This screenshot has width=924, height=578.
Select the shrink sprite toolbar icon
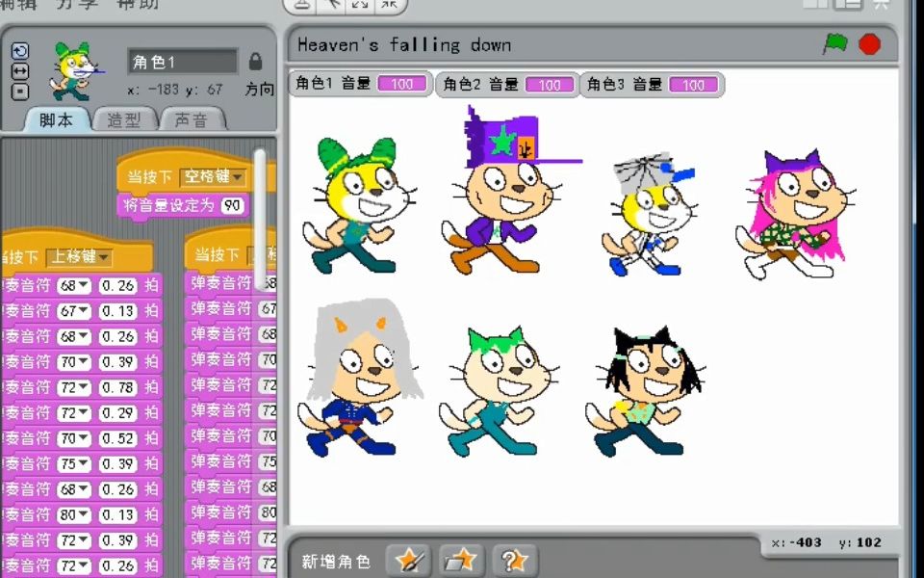tap(388, 6)
